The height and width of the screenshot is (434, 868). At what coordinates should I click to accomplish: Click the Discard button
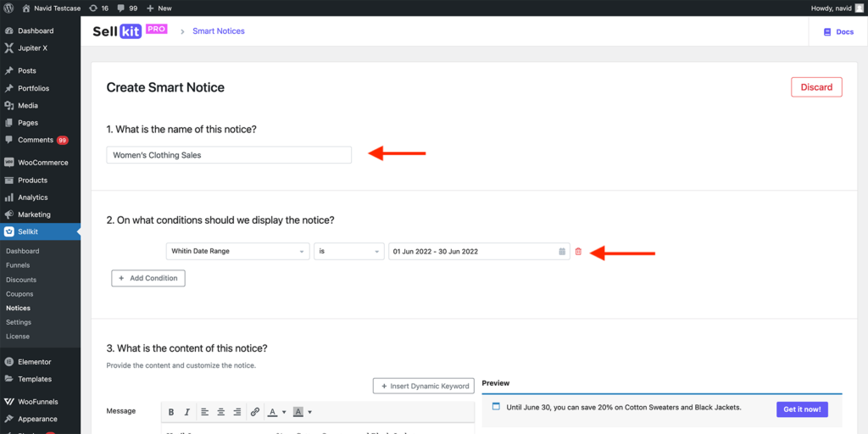[x=816, y=87]
